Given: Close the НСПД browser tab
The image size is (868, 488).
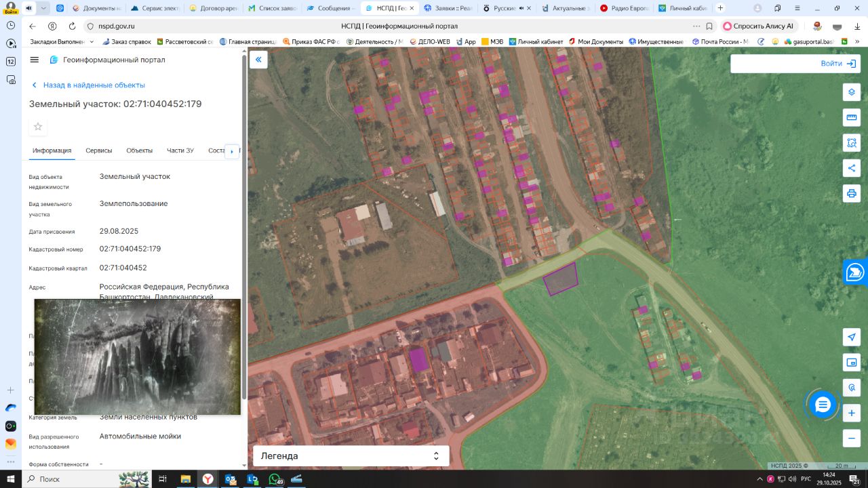Looking at the screenshot, I should point(412,8).
